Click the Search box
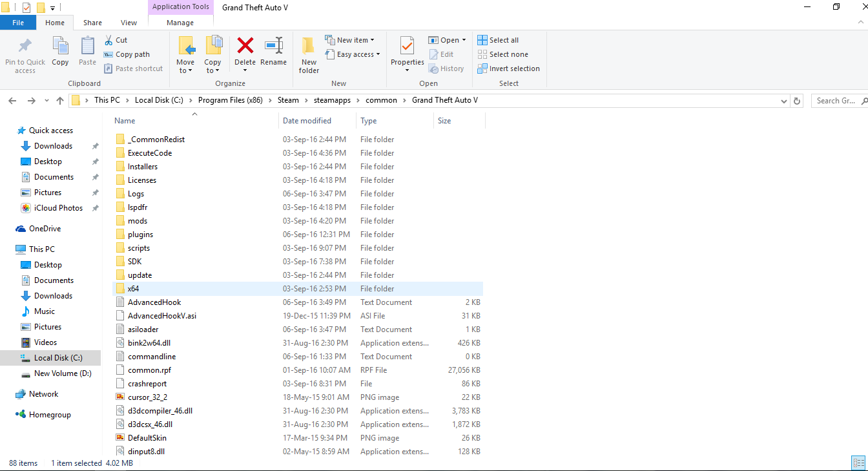Image resolution: width=868 pixels, height=471 pixels. 838,101
